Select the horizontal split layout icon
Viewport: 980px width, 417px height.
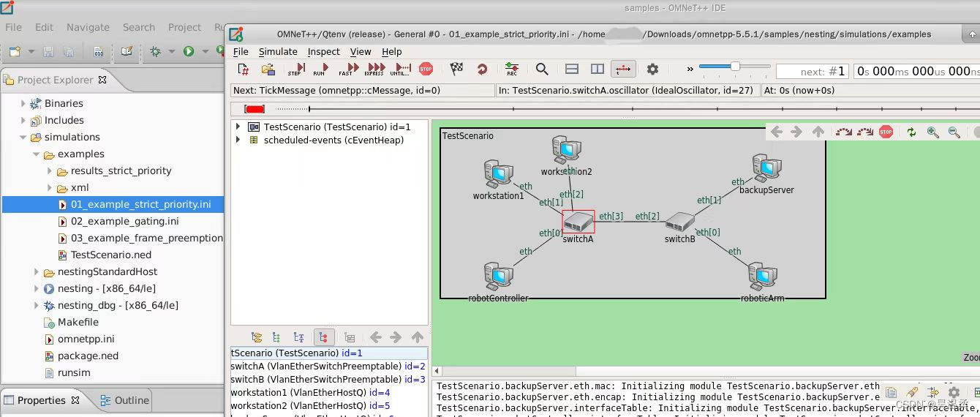(572, 69)
